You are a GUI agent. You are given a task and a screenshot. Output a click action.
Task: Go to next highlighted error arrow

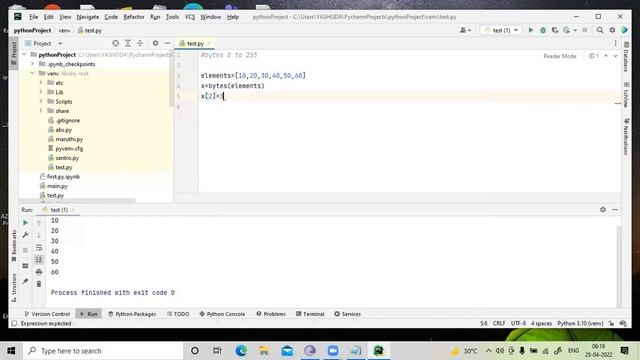(616, 56)
